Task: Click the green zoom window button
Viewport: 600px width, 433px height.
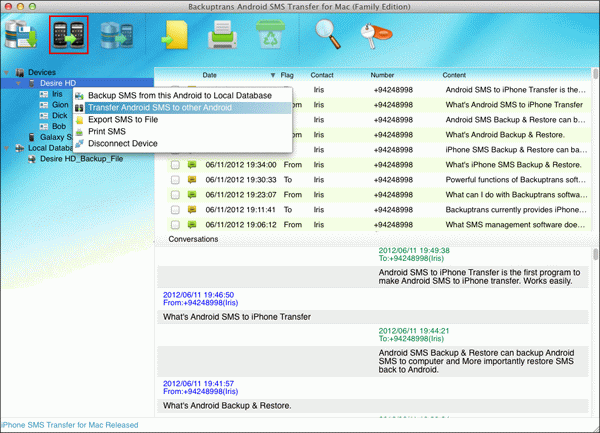Action: coord(33,7)
